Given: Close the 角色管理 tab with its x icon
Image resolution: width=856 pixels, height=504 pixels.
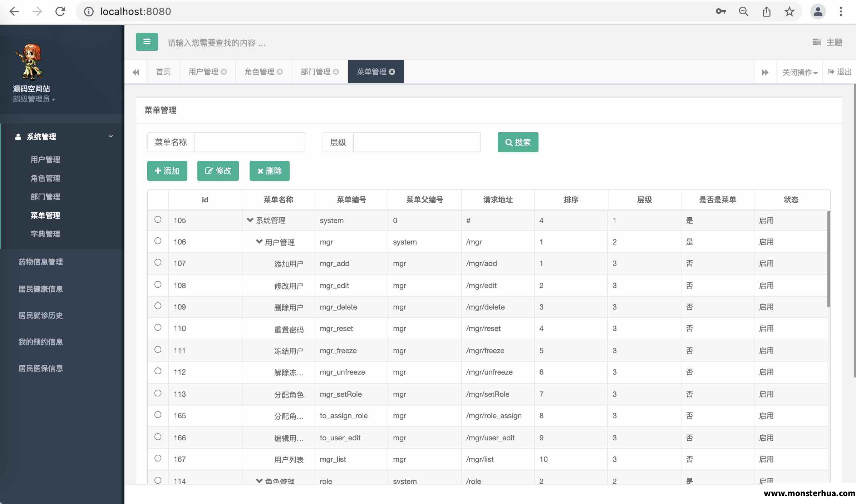Looking at the screenshot, I should (x=280, y=71).
